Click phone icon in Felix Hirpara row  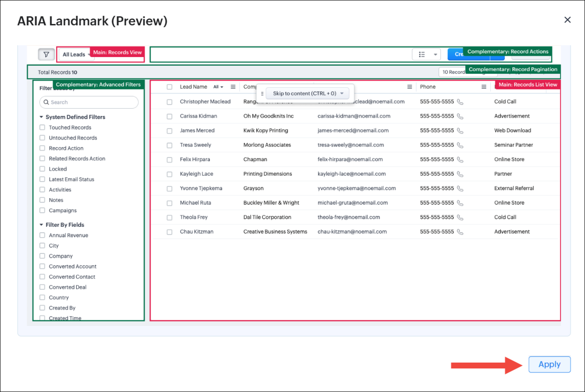click(x=460, y=160)
